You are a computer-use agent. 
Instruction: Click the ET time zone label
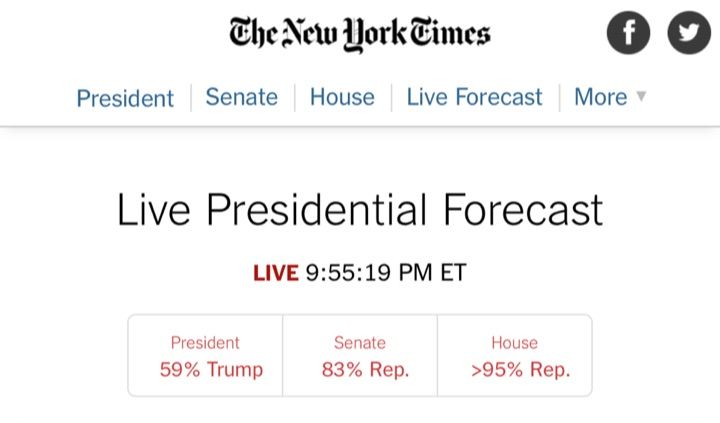[x=452, y=273]
